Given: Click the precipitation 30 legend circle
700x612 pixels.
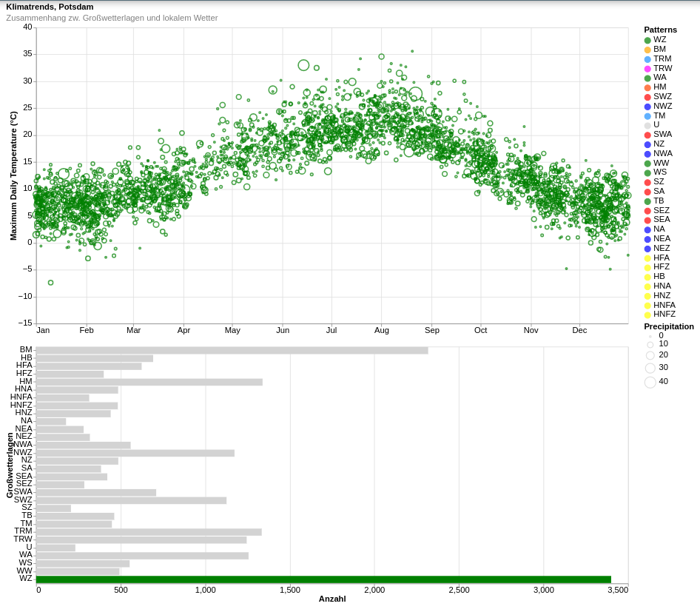Looking at the screenshot, I should coord(650,368).
